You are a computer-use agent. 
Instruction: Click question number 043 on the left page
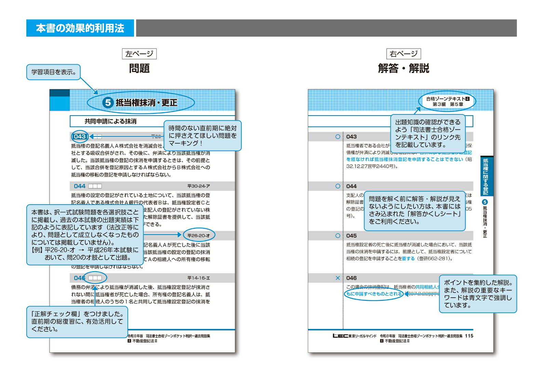[x=80, y=136]
